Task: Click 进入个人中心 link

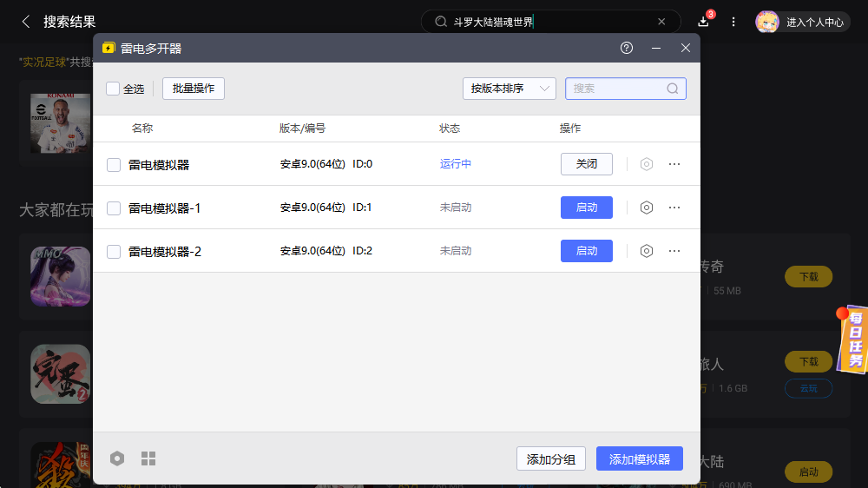Action: pyautogui.click(x=815, y=23)
